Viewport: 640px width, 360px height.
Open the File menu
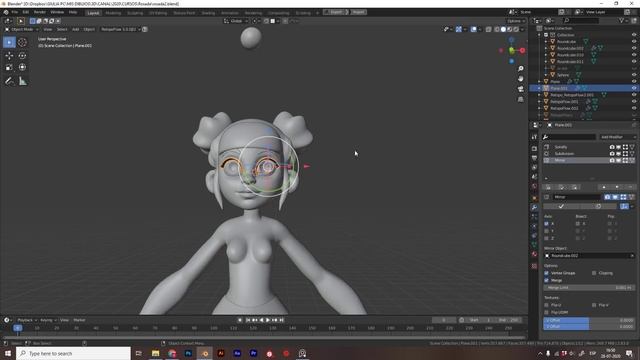(15, 12)
